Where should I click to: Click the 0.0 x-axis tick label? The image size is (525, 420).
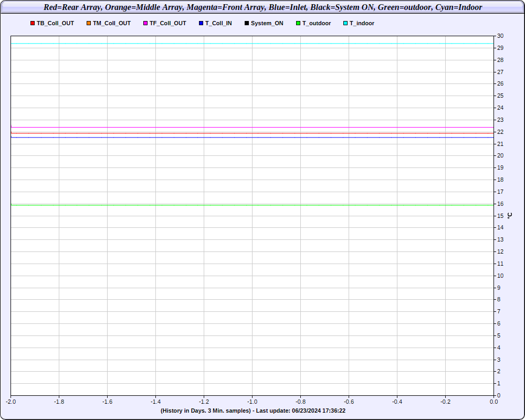coord(493,402)
